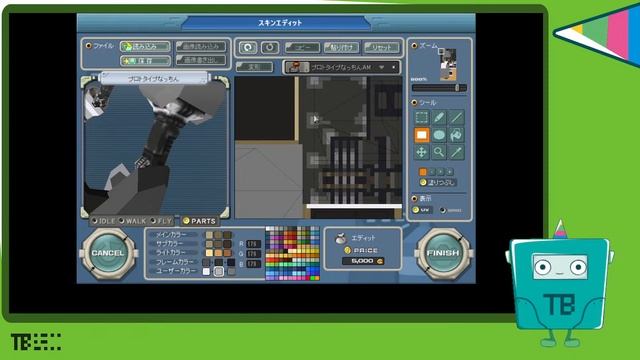Select the eyedropper color picker tool
640x360 pixels.
pyautogui.click(x=456, y=152)
